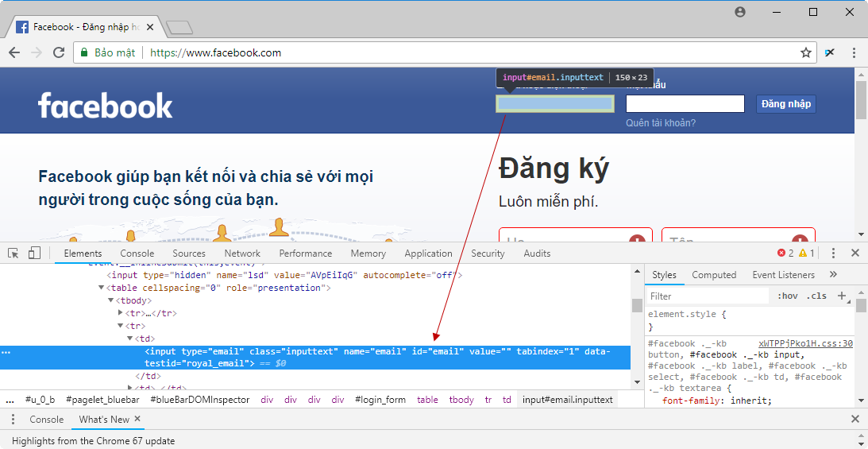Toggle the .cls class editor
This screenshot has width=868, height=449.
point(816,296)
